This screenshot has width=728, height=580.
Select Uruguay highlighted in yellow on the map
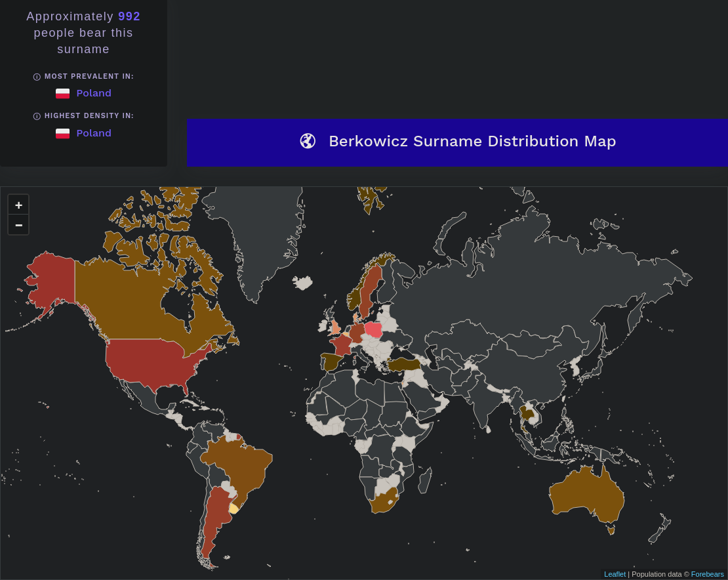(x=234, y=508)
